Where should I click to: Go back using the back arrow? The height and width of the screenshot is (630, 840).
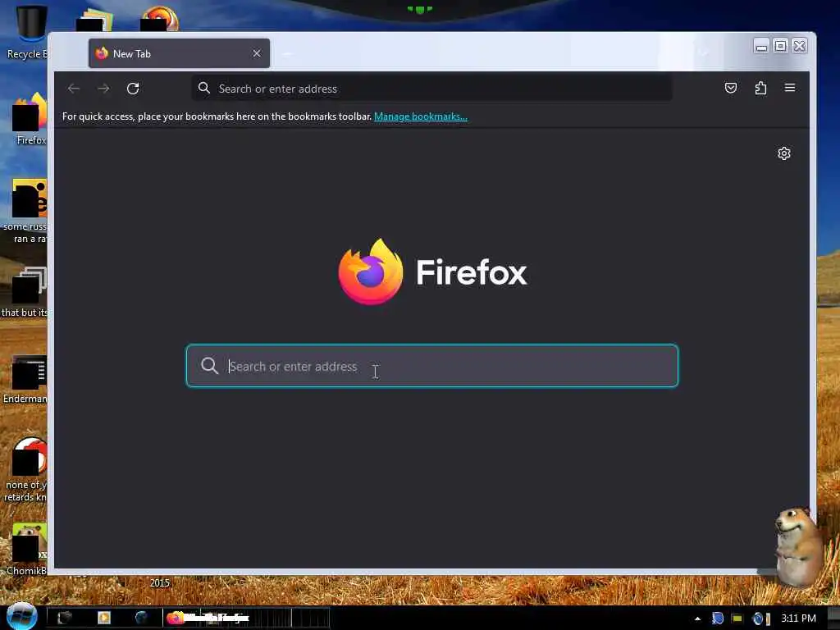(x=74, y=89)
